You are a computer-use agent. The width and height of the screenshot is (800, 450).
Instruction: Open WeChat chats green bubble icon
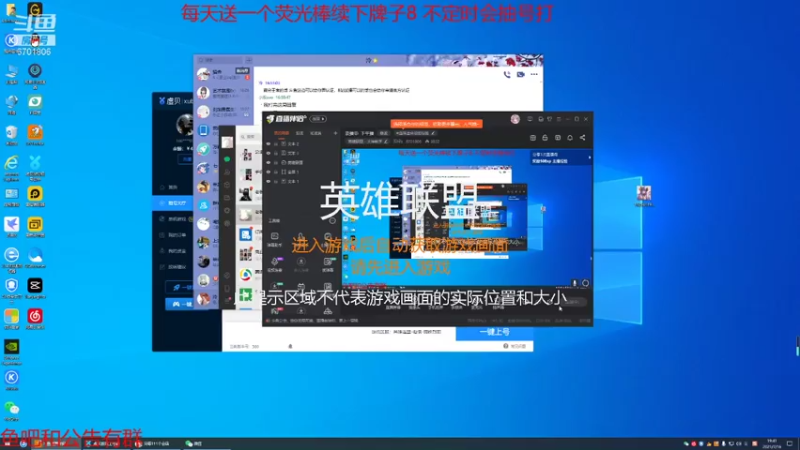click(x=227, y=160)
